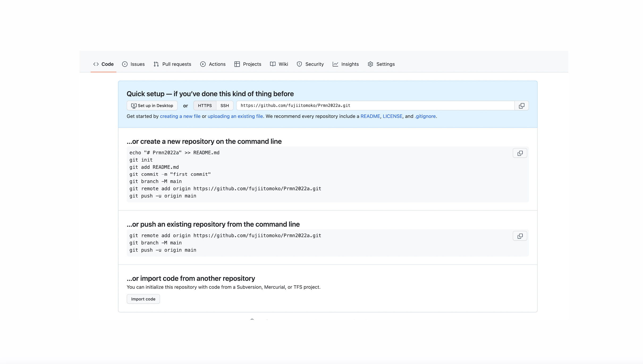Open the Wiki via the book icon
The image size is (643, 364).
273,64
